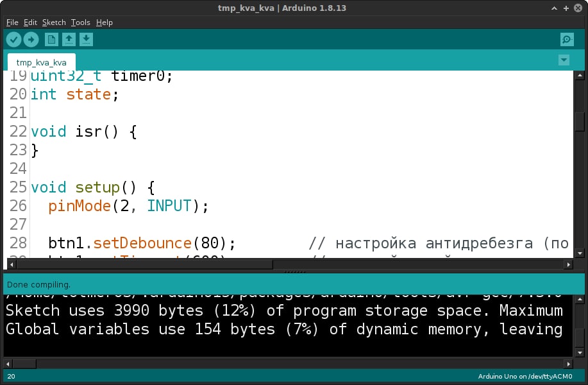Click the 'int state;' code line
Screen dimensions: 588x385
74,94
